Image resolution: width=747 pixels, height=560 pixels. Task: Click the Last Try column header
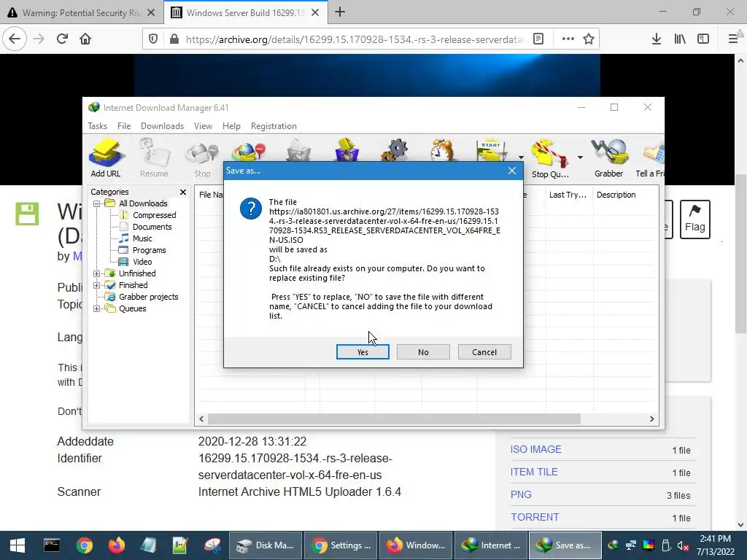tap(568, 195)
